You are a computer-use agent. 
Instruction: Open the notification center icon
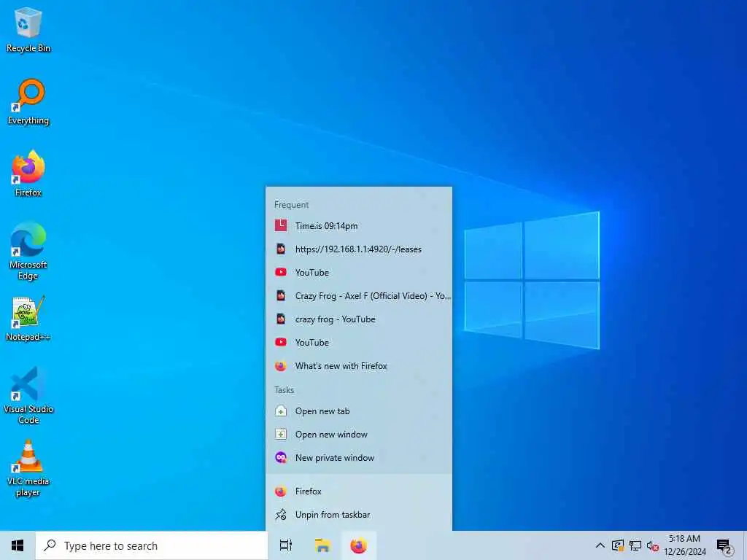point(724,546)
